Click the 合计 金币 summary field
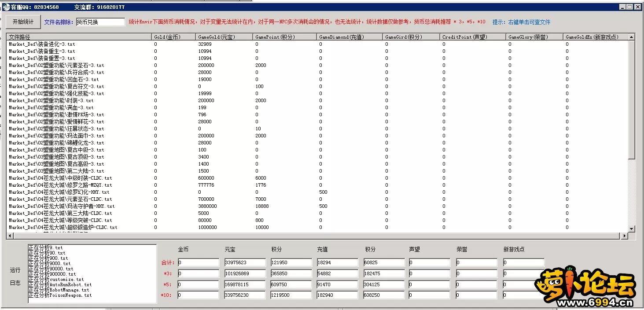Viewport: 644px width, 310px height. click(199, 262)
